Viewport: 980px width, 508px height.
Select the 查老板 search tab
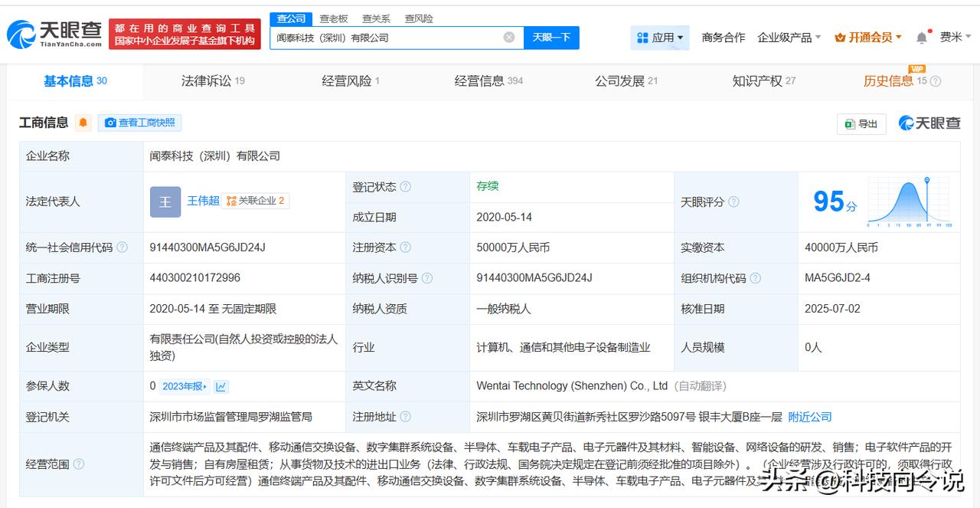coord(333,18)
